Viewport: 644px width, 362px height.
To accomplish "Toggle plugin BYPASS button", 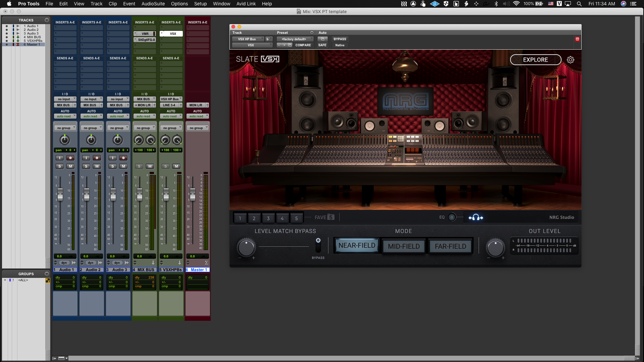I will 340,39.
